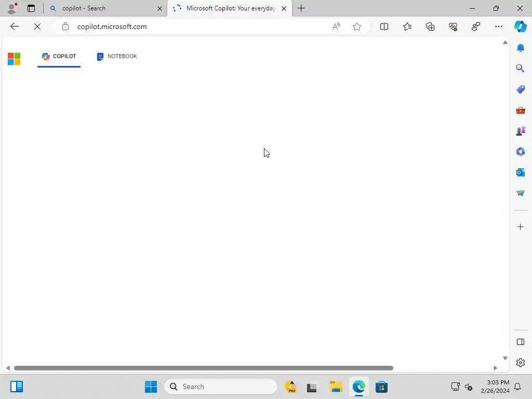
Task: Open sidebar Tools briefcase
Action: point(520,110)
